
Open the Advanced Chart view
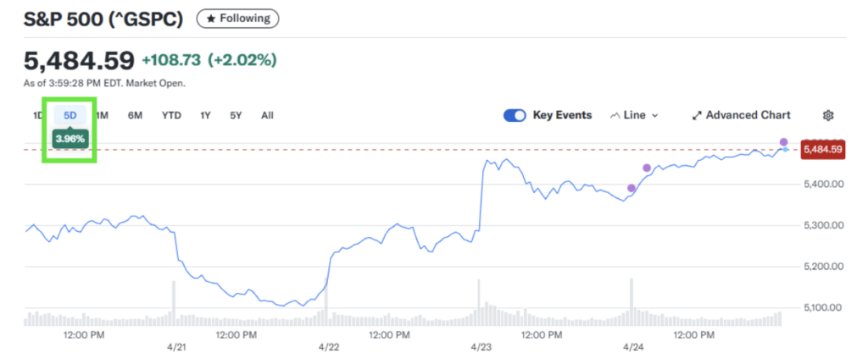pos(741,116)
